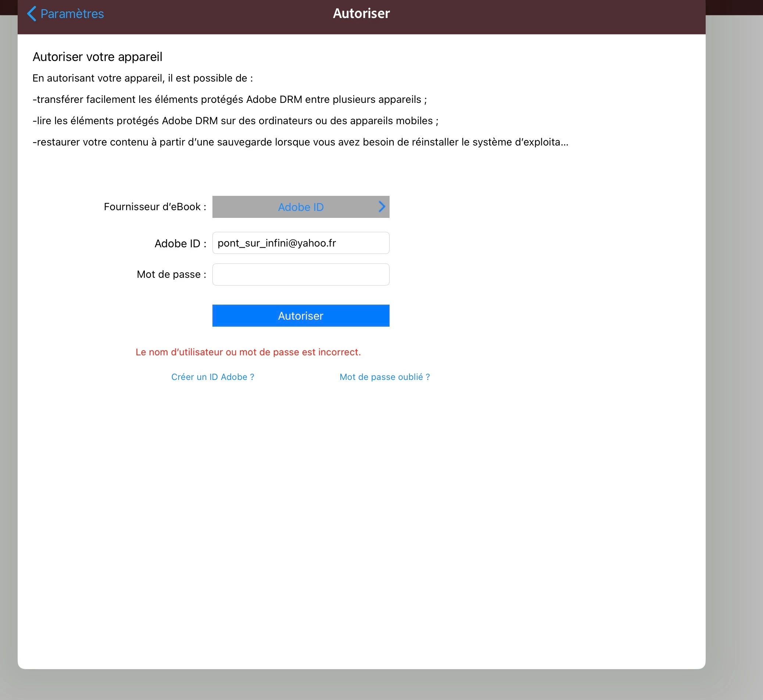
Task: Click the Autoriser title in the header
Action: 361,14
